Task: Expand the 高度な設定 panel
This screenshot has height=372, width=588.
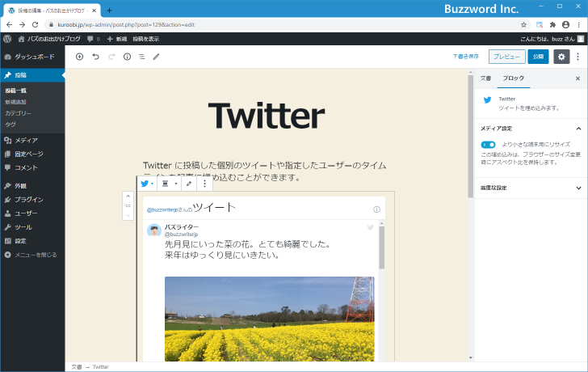Action: click(531, 188)
